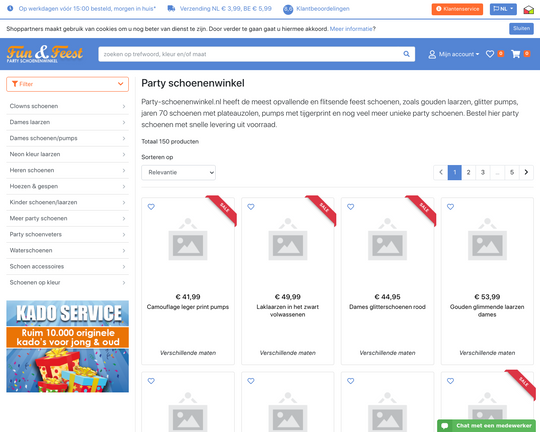The width and height of the screenshot is (540, 432).
Task: Open Hoezen & gespen category
Action: (68, 186)
